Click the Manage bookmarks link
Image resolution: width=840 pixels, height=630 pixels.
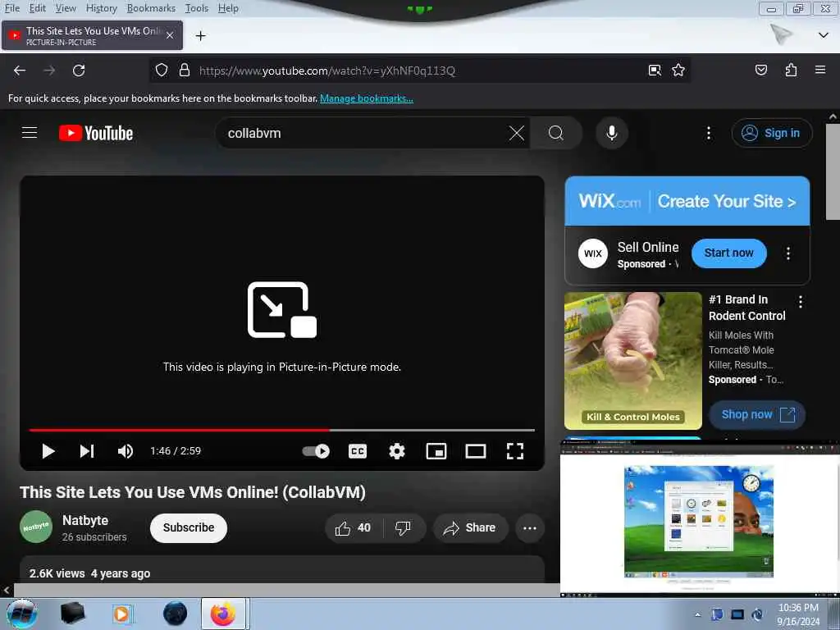(x=367, y=98)
